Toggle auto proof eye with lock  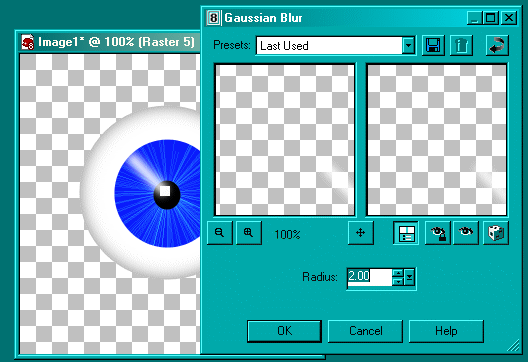coord(438,233)
